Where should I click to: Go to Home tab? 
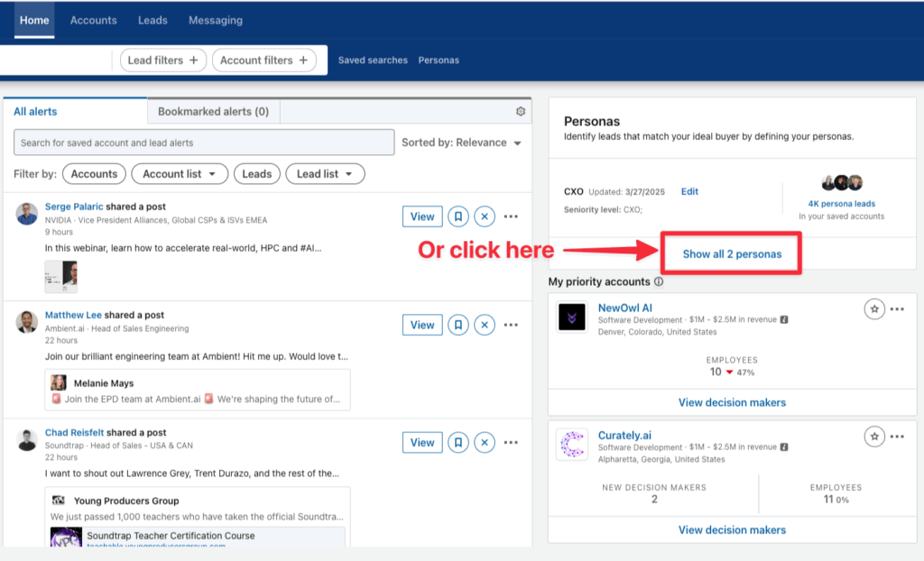pos(34,20)
